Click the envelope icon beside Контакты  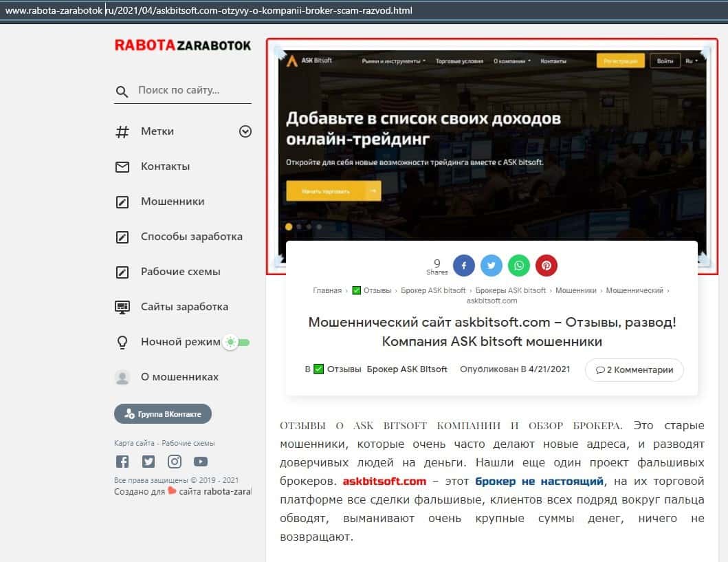pos(122,166)
